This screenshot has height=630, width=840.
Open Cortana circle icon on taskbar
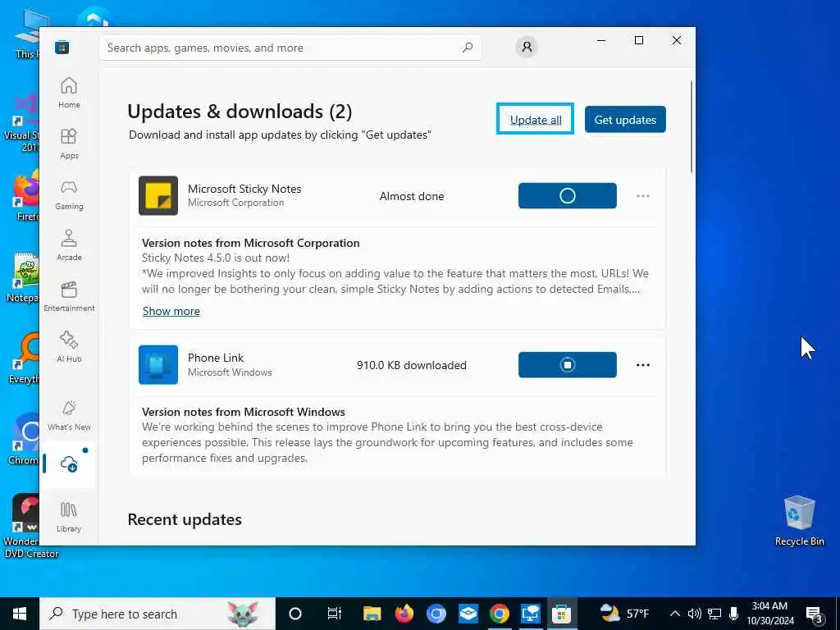pyautogui.click(x=295, y=614)
